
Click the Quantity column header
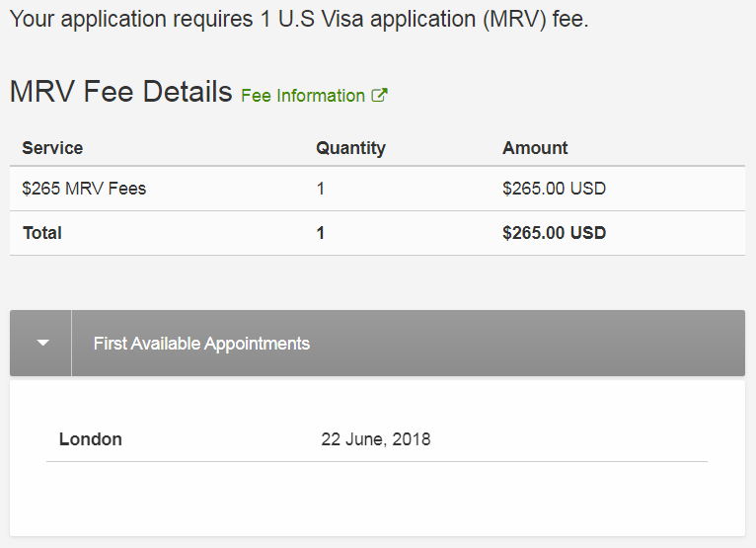click(350, 147)
